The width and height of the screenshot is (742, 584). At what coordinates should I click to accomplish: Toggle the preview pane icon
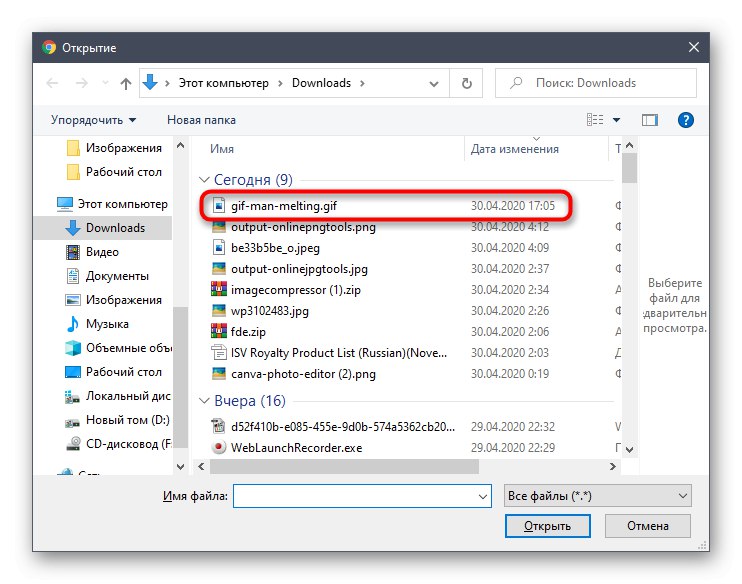[650, 120]
